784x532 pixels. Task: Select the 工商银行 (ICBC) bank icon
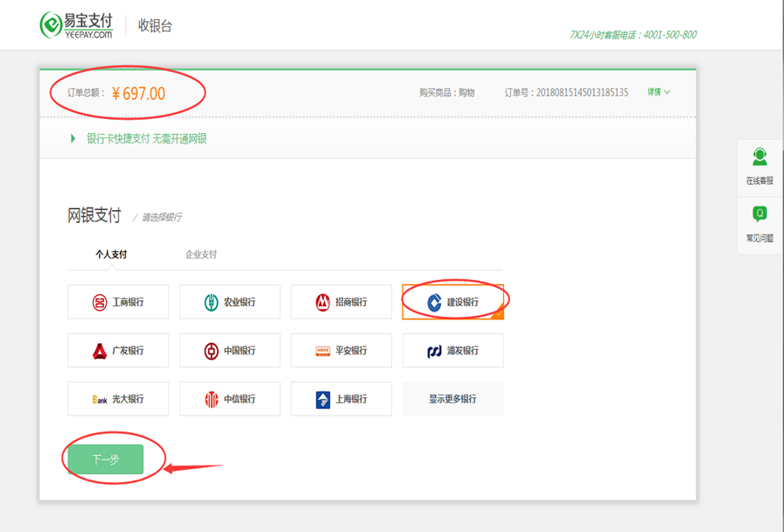(x=118, y=302)
